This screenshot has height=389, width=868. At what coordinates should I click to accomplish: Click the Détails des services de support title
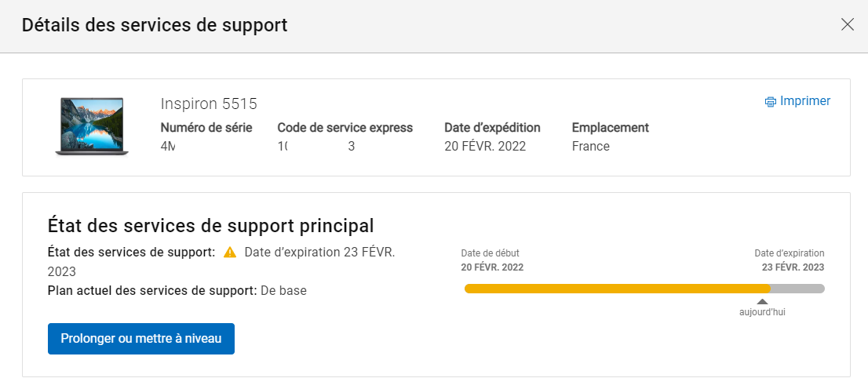point(154,25)
